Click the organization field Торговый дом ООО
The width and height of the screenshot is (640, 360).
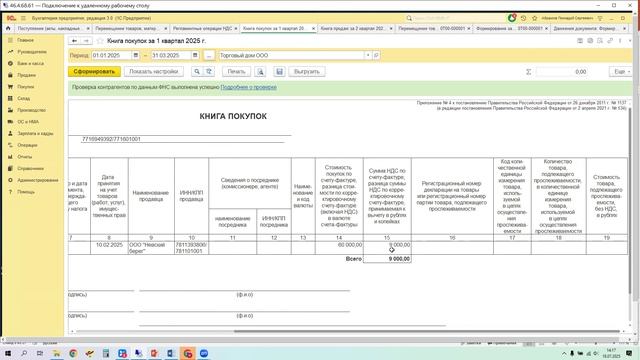pyautogui.click(x=291, y=55)
